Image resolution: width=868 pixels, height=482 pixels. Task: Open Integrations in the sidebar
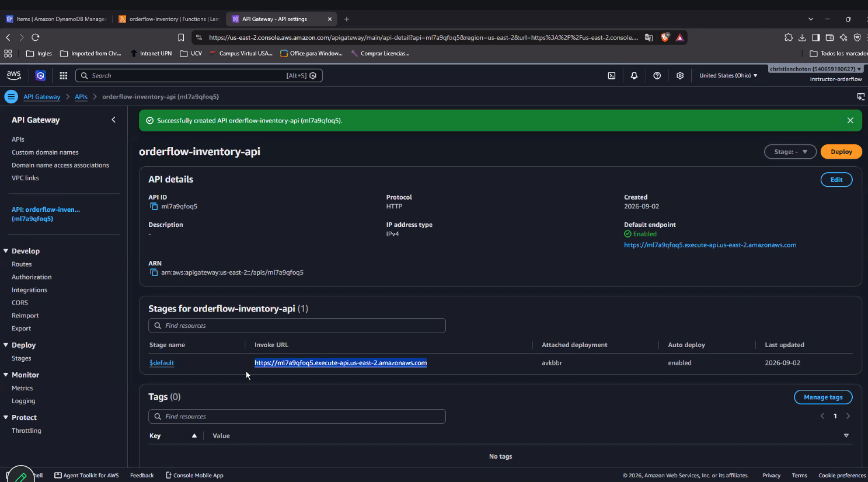(x=29, y=290)
